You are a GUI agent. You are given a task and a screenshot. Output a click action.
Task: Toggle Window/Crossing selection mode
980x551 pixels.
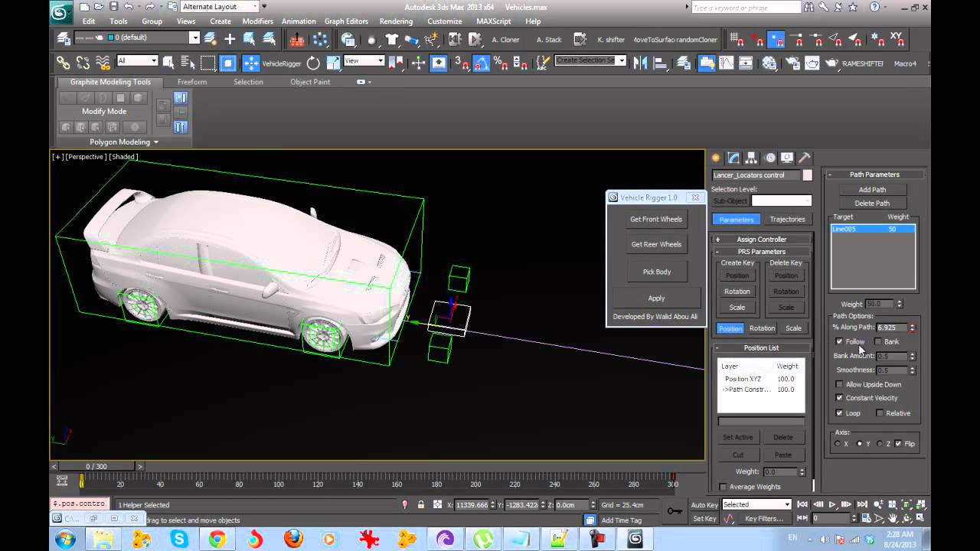(x=227, y=63)
